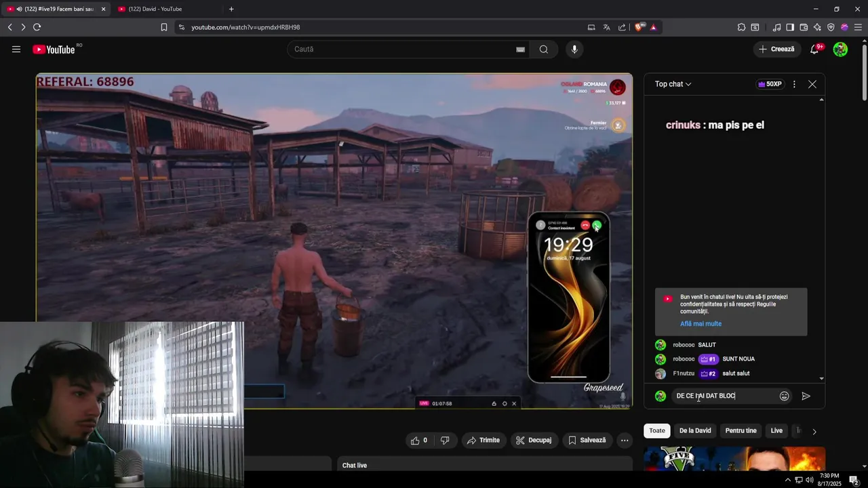The height and width of the screenshot is (488, 868).
Task: Open Brave Wallet icon
Action: pos(804,27)
